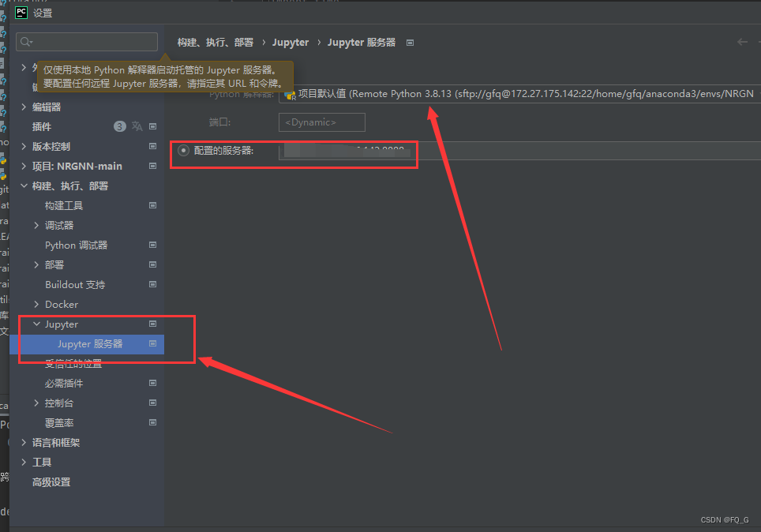Image resolution: width=761 pixels, height=532 pixels.
Task: Click the project-scope icon on 控制台 row
Action: pyautogui.click(x=153, y=403)
